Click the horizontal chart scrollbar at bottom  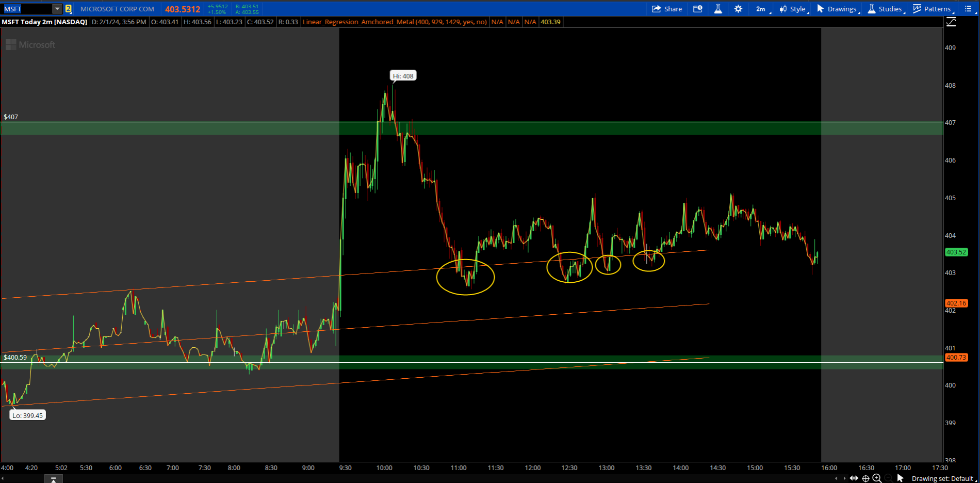413,478
